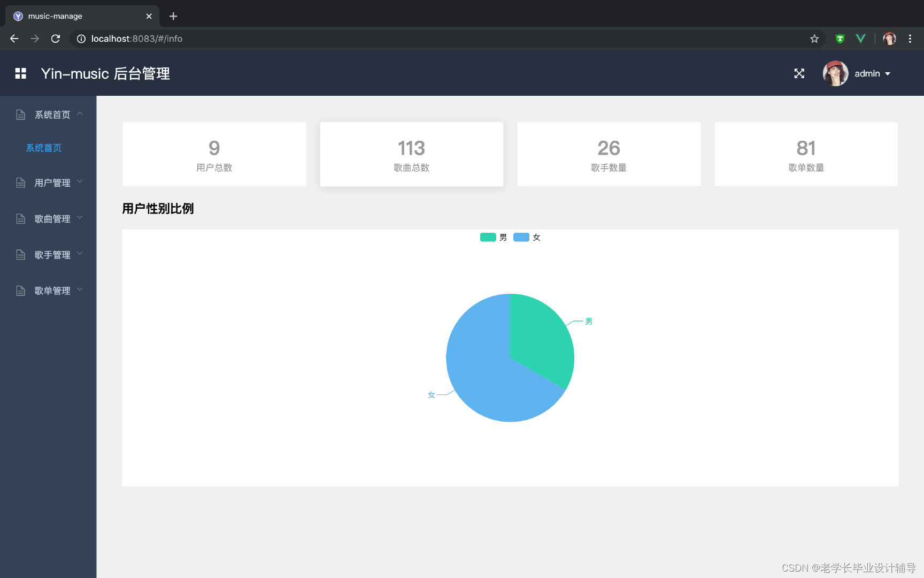Click the green T extension icon in browser toolbar
This screenshot has width=924, height=578.
[x=840, y=39]
